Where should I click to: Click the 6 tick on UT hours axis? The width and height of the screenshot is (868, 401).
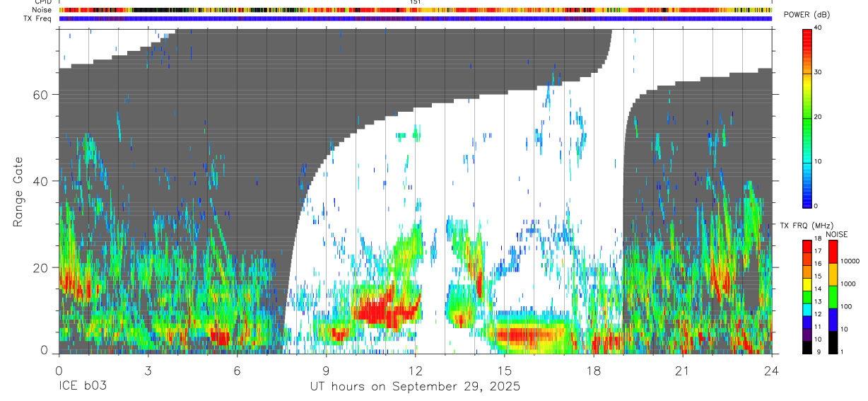pos(237,371)
